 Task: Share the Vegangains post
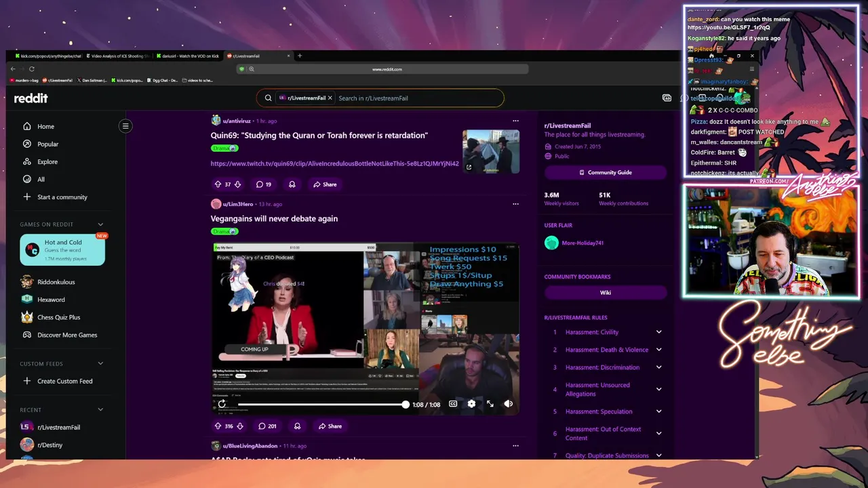click(330, 426)
